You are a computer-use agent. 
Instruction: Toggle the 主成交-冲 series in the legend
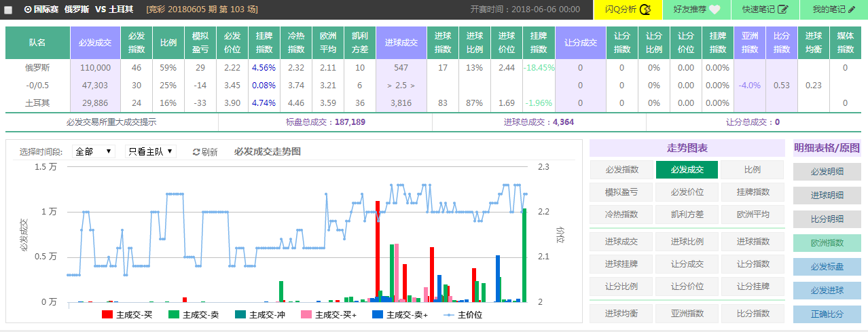pyautogui.click(x=240, y=315)
